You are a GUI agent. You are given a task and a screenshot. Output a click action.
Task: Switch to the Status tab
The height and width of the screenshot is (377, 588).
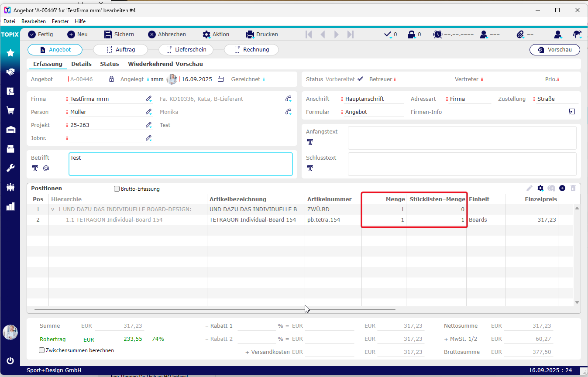110,64
